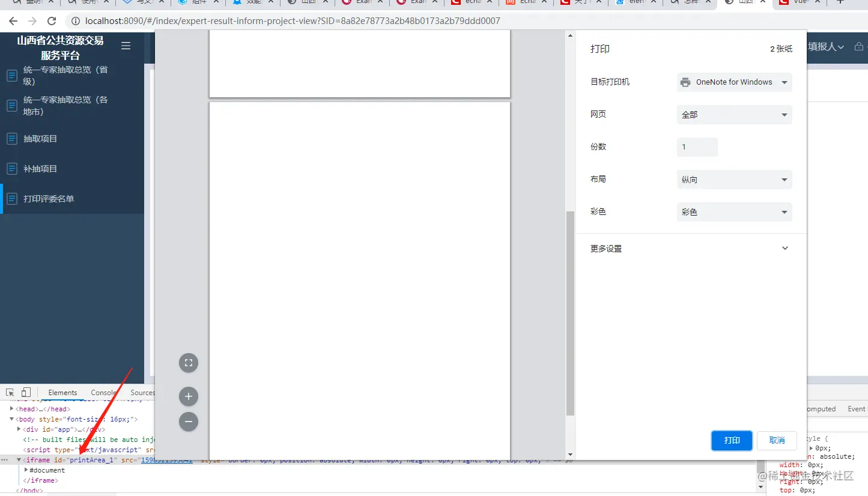Expand the #document node under iframe
Viewport: 868px width, 496px height.
(26, 470)
